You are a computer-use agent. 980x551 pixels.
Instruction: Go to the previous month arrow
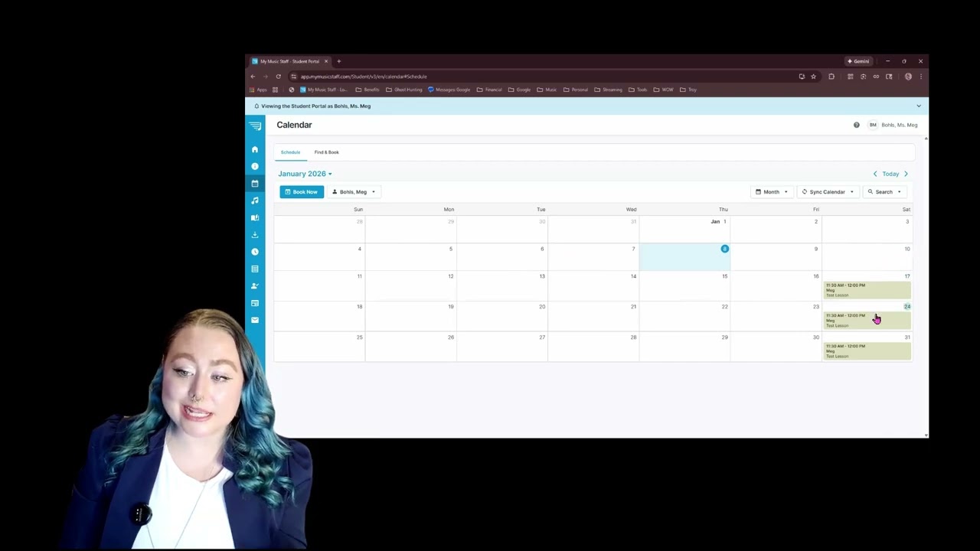click(x=875, y=174)
